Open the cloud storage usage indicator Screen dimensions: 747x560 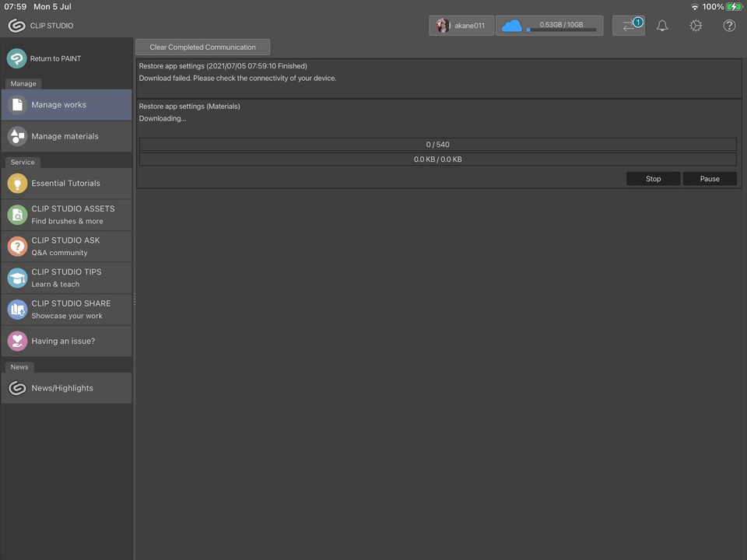pos(549,26)
